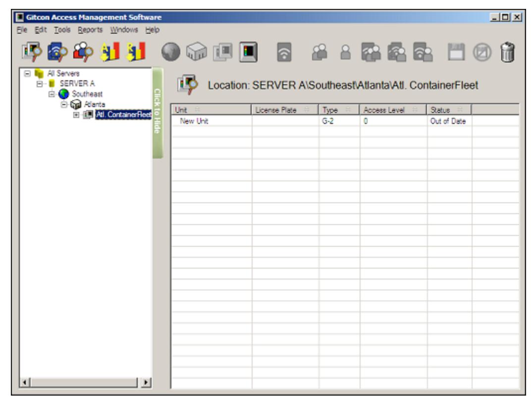532x404 pixels.
Task: Collapse the Atlanta tree node
Action: pyautogui.click(x=64, y=104)
